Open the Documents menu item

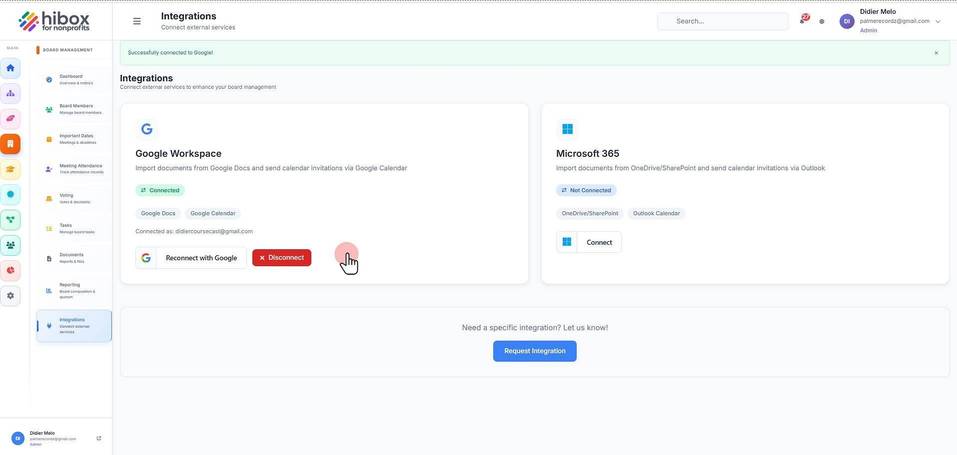point(73,258)
